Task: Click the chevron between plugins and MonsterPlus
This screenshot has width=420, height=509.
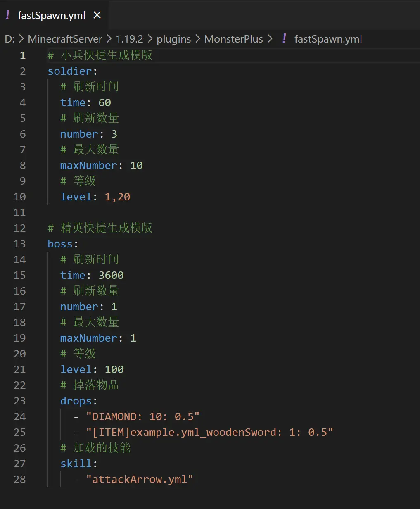Action: pos(198,39)
